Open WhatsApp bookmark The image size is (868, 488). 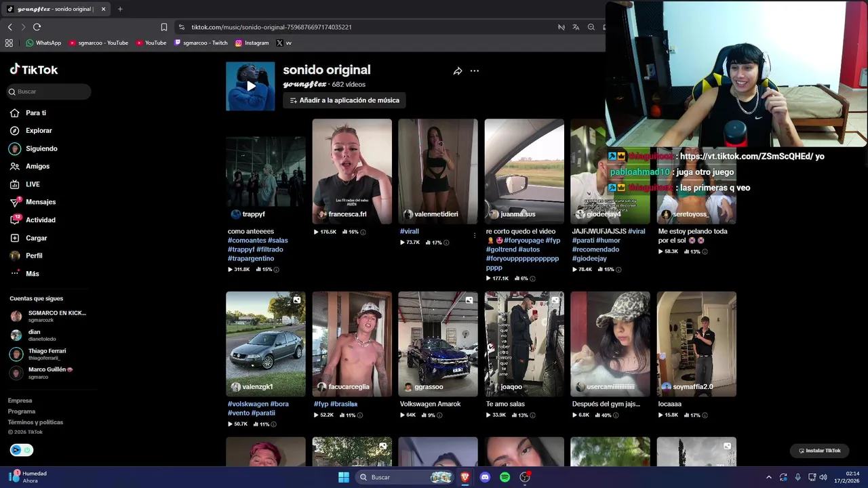(43, 43)
